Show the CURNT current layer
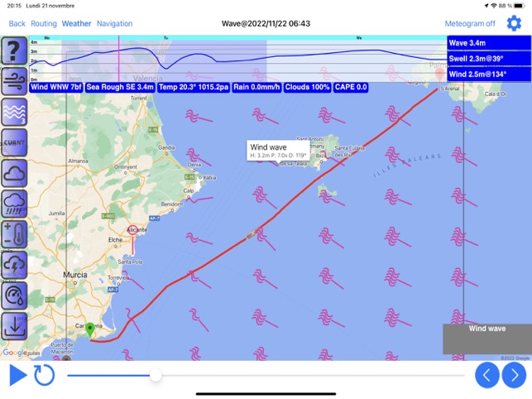This screenshot has width=532, height=399. (14, 142)
